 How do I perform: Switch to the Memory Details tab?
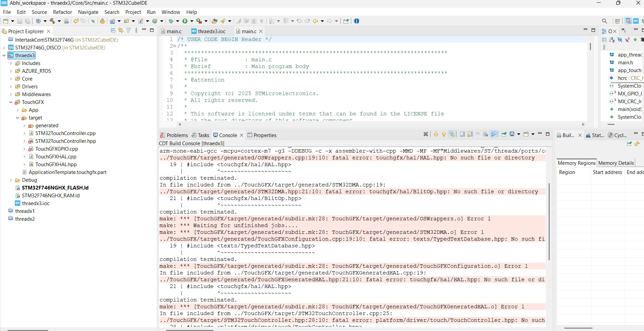616,163
